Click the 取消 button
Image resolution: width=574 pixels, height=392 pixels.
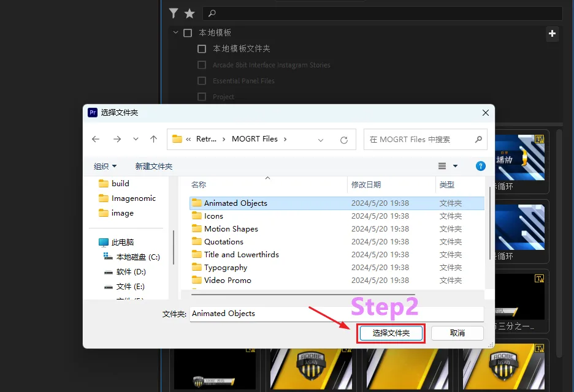point(457,333)
